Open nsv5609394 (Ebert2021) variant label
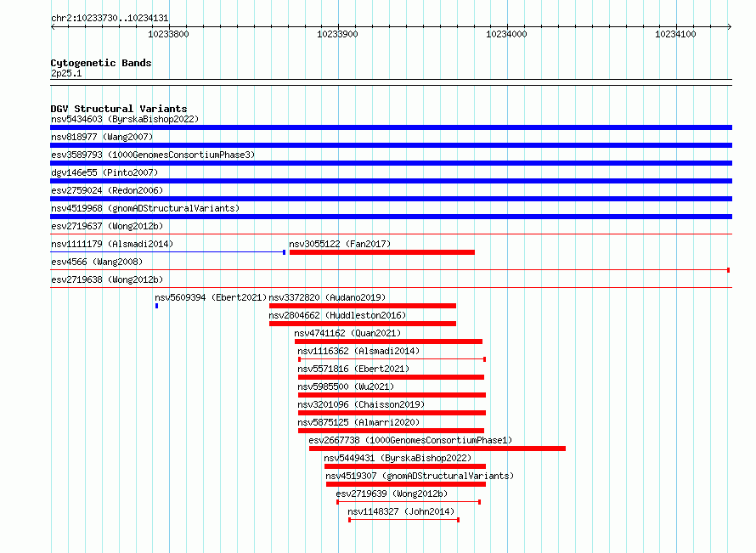The image size is (756, 553). 211,297
